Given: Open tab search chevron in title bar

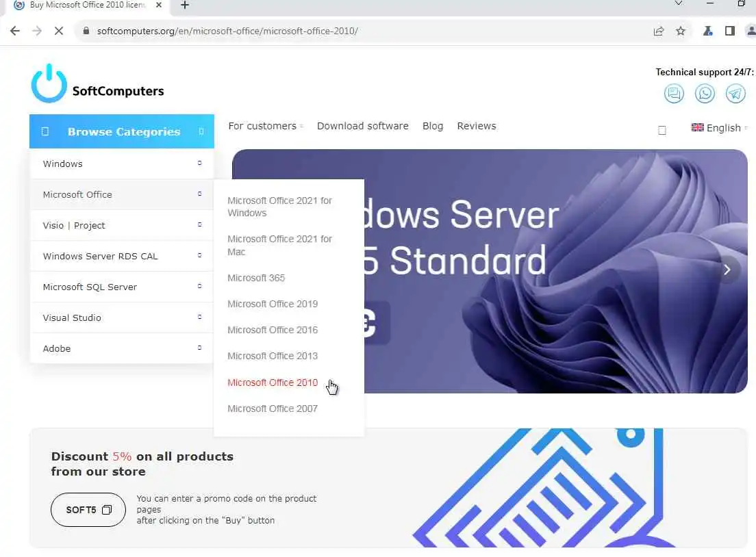Looking at the screenshot, I should [679, 3].
